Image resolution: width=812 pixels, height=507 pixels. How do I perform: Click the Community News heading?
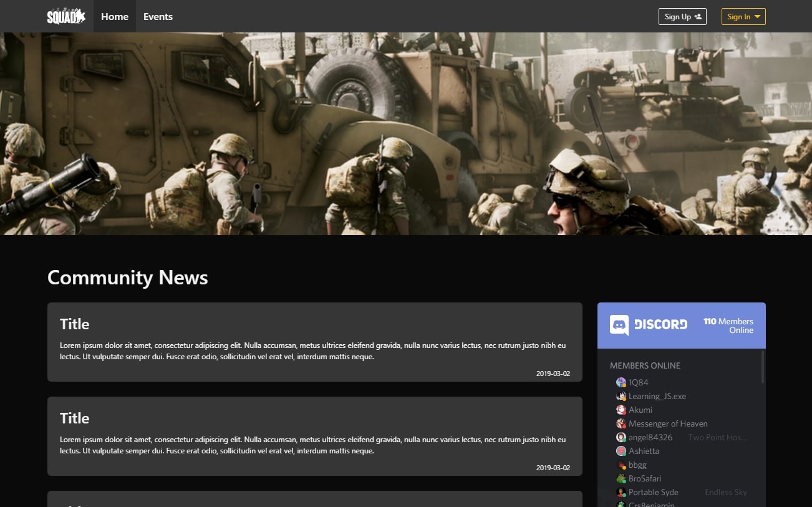coord(128,278)
